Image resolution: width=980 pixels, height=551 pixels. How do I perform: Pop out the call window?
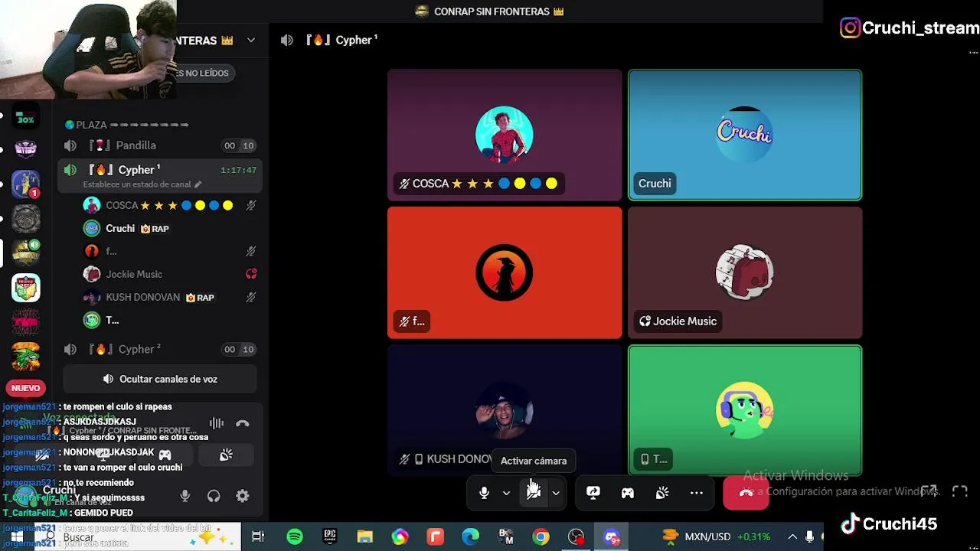coord(929,491)
